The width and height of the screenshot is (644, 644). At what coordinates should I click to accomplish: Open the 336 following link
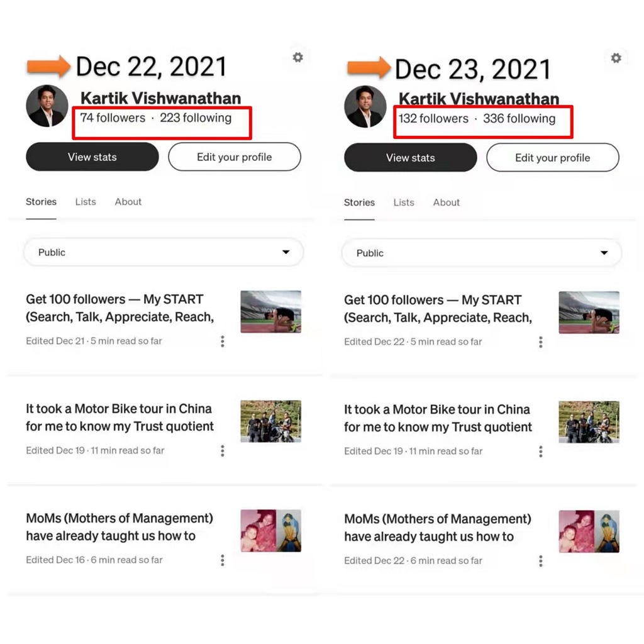pyautogui.click(x=519, y=119)
